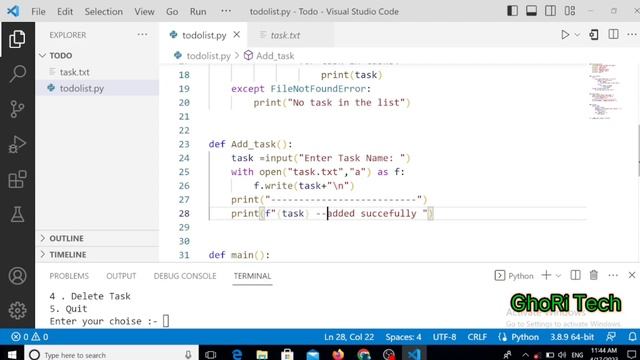Viewport: 640px width, 360px height.
Task: Open Source Control view
Action: tap(17, 109)
